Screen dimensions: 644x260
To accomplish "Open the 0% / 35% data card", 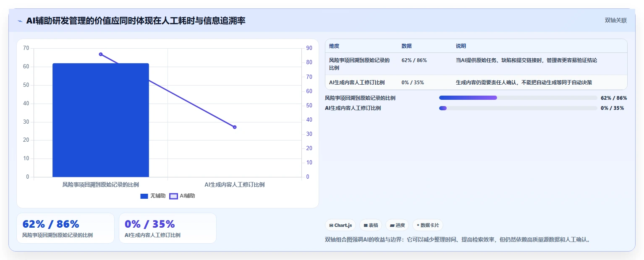I will click(168, 228).
